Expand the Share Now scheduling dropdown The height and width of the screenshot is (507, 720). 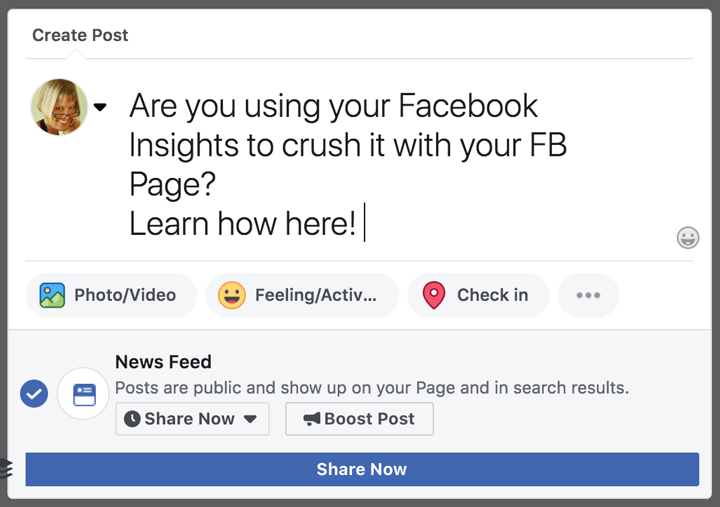click(250, 419)
